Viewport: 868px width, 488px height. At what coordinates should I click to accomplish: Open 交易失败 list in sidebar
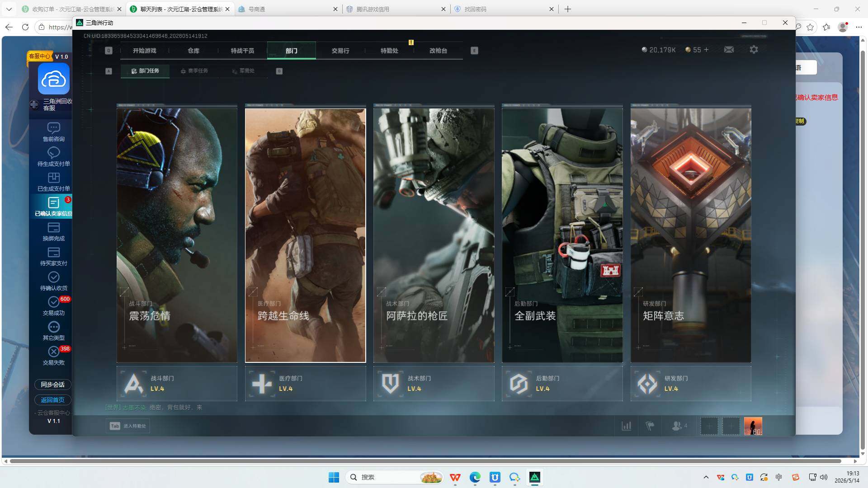click(53, 356)
